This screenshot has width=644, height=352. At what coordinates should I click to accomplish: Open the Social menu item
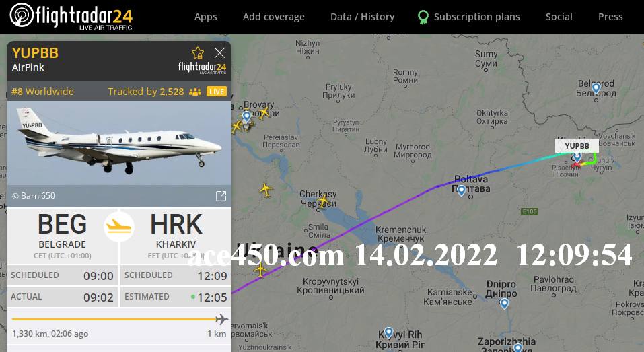[x=559, y=17]
